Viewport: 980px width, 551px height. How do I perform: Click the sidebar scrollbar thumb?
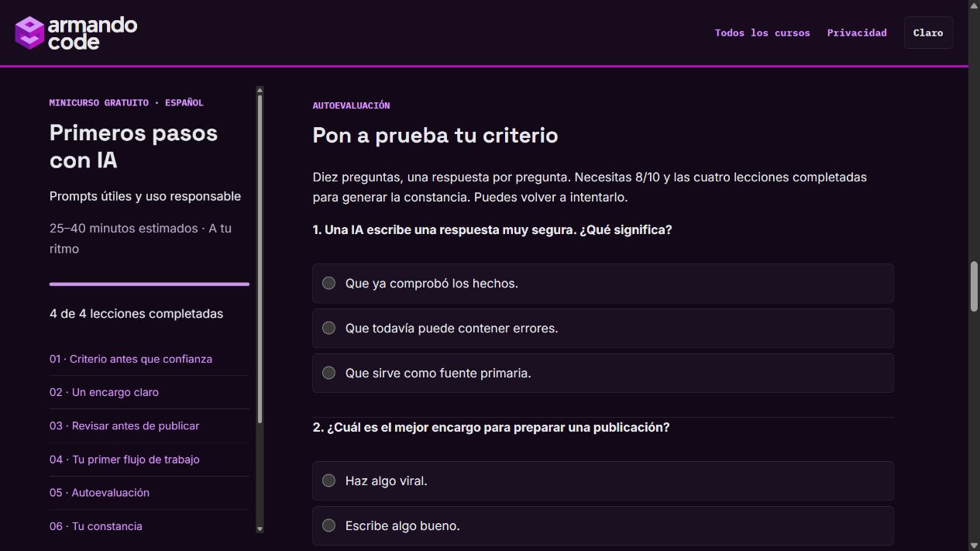(x=260, y=260)
